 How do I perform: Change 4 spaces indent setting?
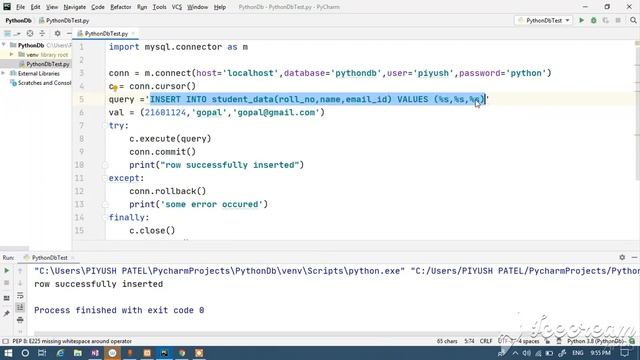click(x=528, y=341)
